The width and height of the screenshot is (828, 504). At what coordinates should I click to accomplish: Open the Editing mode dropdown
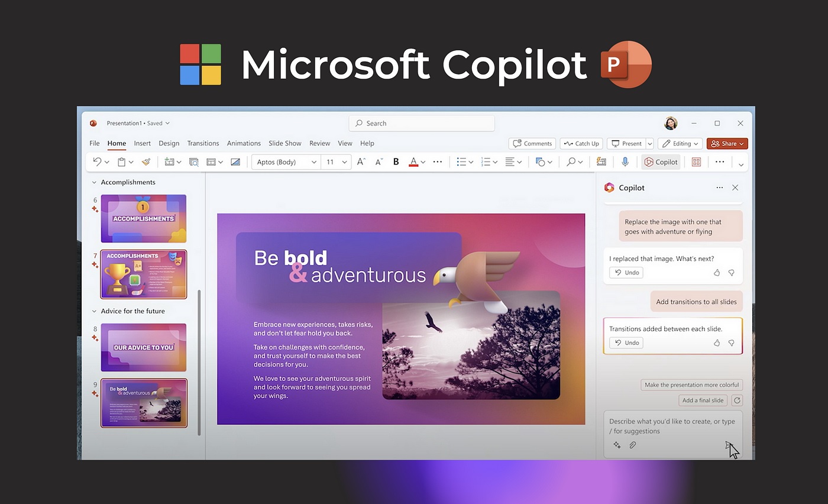[680, 143]
